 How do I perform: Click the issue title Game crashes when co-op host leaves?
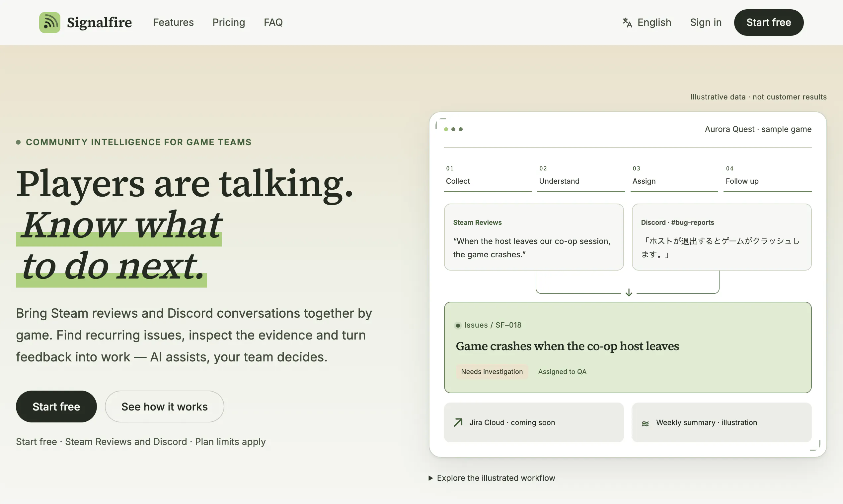567,346
